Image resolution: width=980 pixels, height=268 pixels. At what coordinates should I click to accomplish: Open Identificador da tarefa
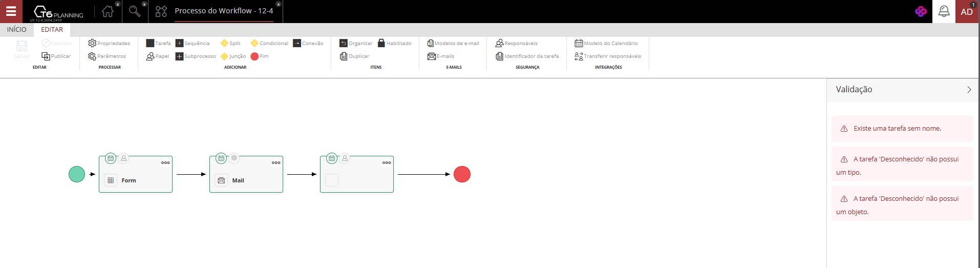(527, 56)
